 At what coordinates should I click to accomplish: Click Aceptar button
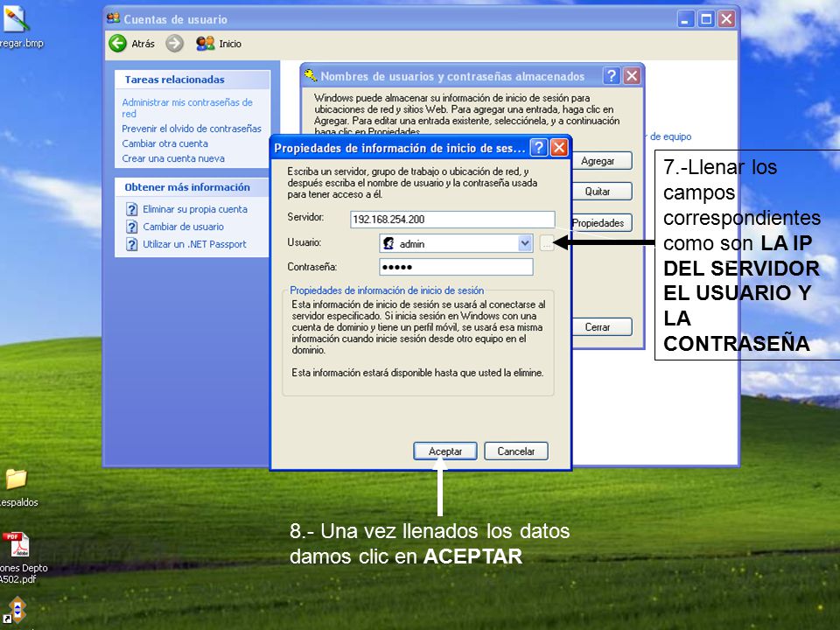(445, 451)
